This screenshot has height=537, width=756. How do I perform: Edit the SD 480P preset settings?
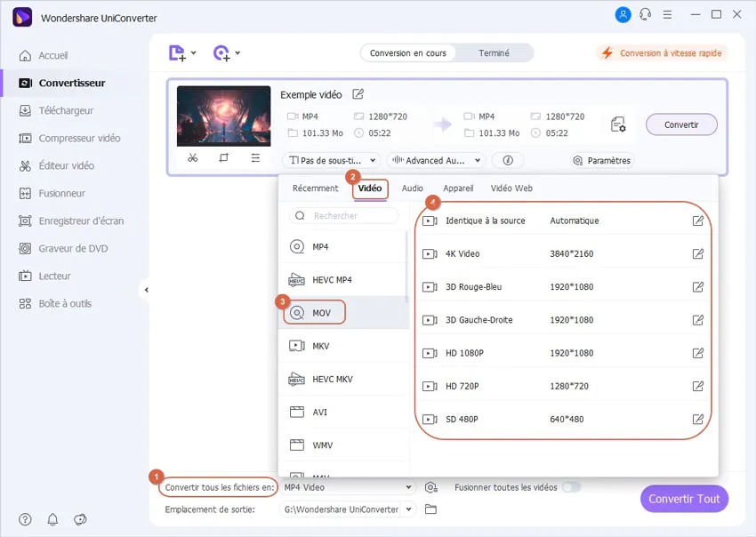697,420
